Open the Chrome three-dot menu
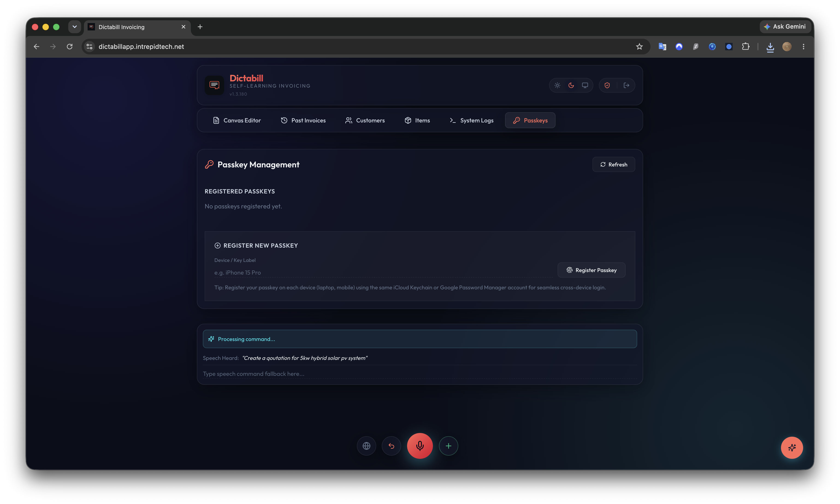The image size is (840, 504). point(803,47)
